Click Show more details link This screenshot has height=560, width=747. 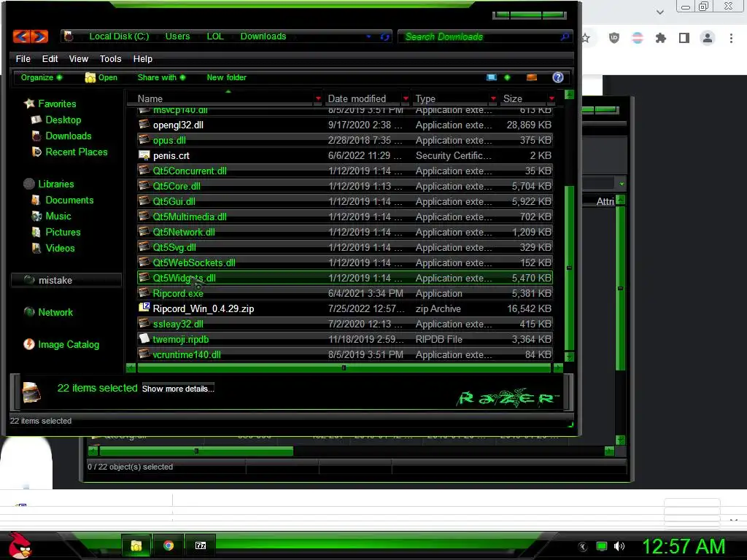coord(178,389)
